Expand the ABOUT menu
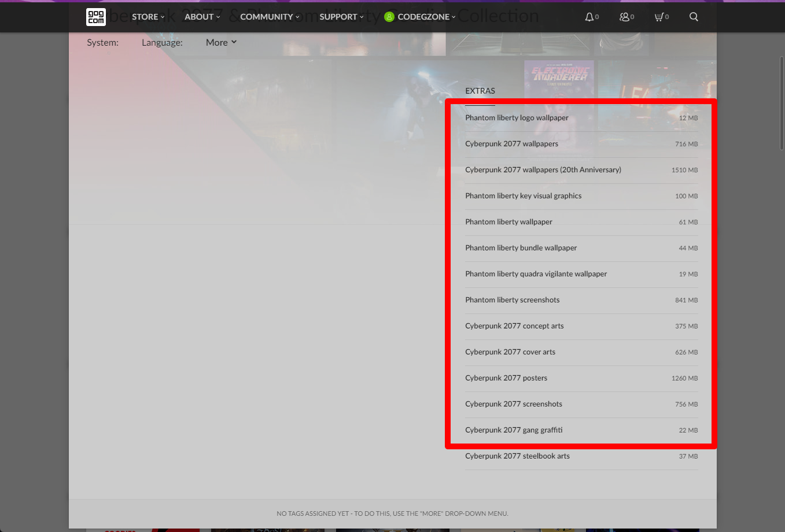This screenshot has width=785, height=532. [202, 17]
